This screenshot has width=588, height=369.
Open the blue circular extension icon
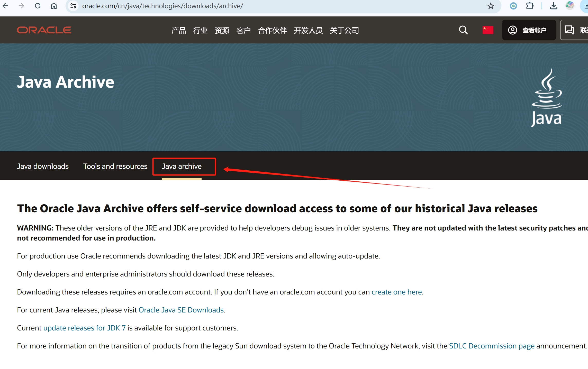coord(513,6)
